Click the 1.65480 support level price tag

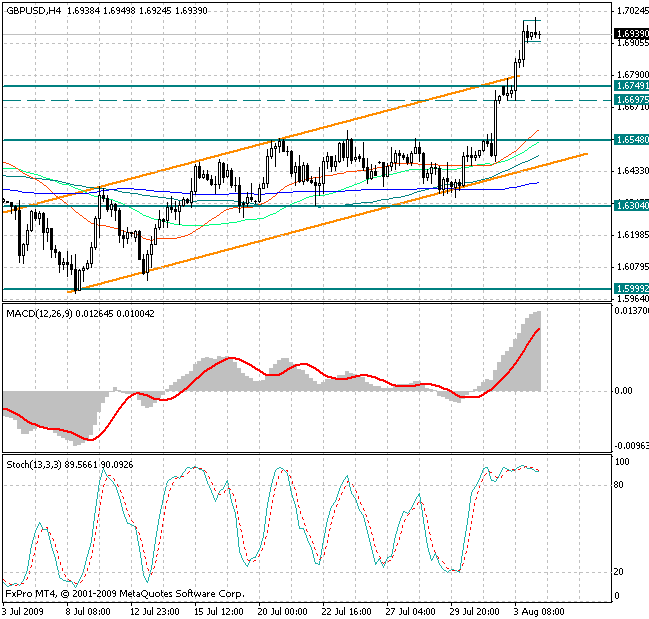pos(630,140)
